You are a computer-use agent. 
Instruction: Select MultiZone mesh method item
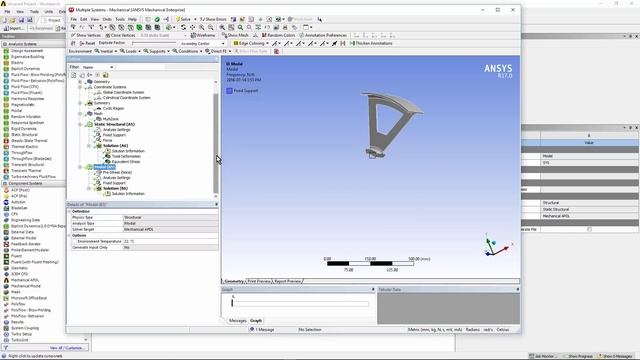coord(110,119)
